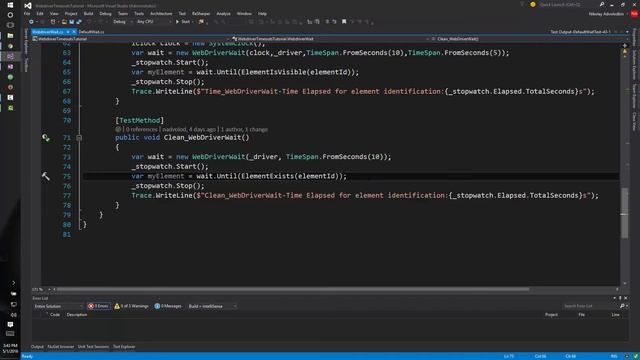
Task: Click the blue Messages info icon
Action: [x=157, y=306]
